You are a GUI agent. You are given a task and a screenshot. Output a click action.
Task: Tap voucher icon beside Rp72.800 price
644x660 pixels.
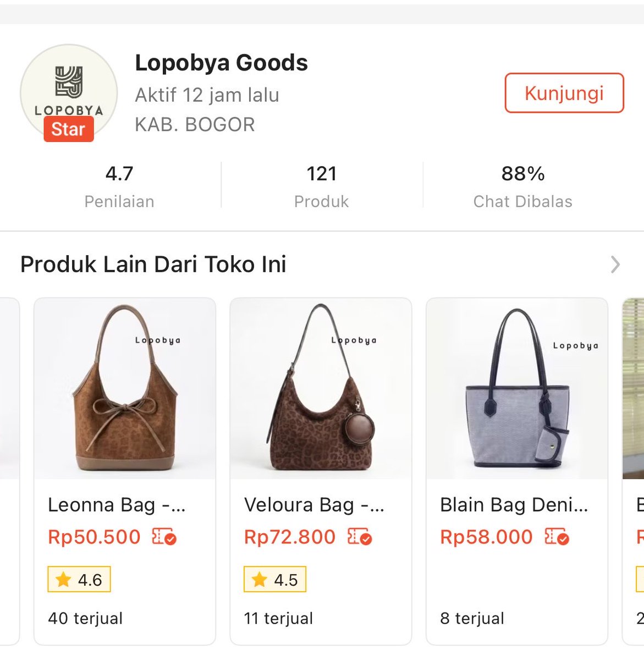360,537
